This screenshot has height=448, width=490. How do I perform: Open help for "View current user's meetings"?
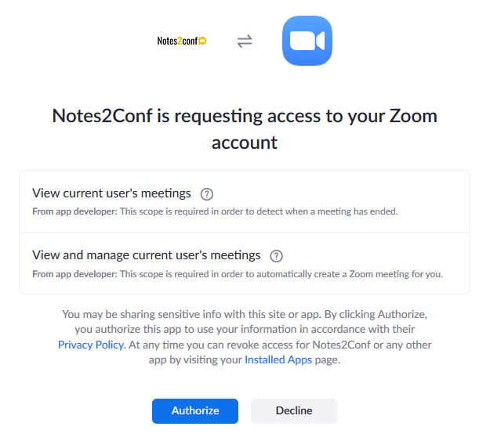[x=207, y=193]
